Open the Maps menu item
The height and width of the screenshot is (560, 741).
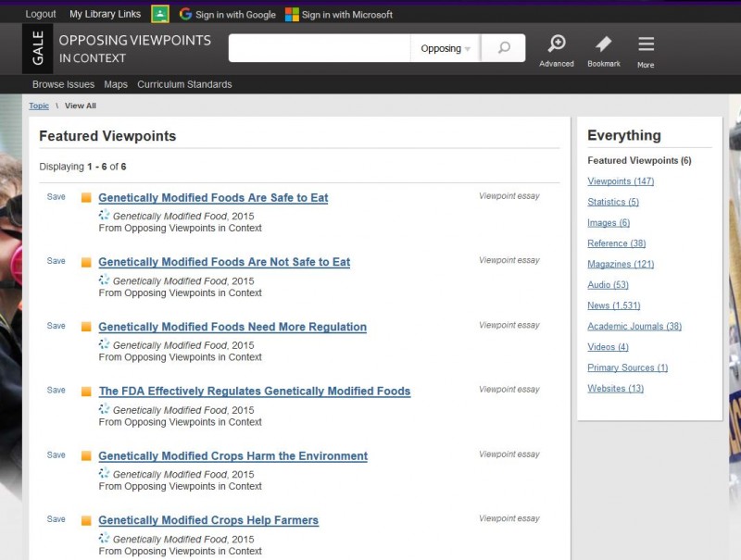(116, 84)
